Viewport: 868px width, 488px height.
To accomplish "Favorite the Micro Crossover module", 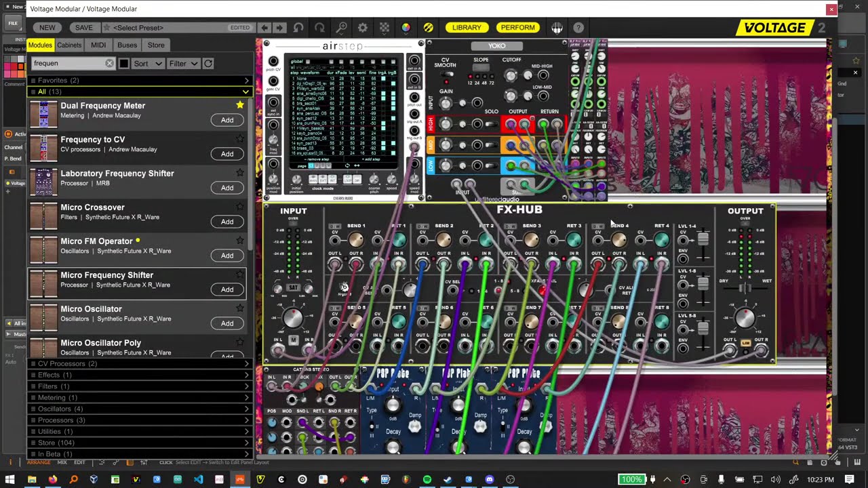I will tap(239, 207).
